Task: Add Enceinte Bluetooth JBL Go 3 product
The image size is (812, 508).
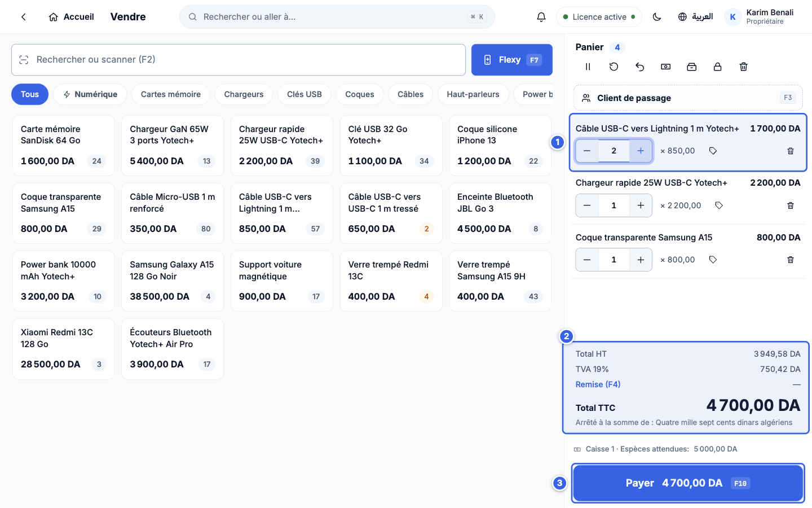Action: 500,213
